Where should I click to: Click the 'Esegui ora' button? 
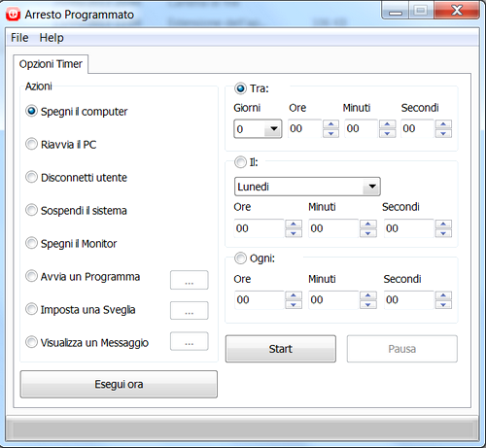[119, 384]
